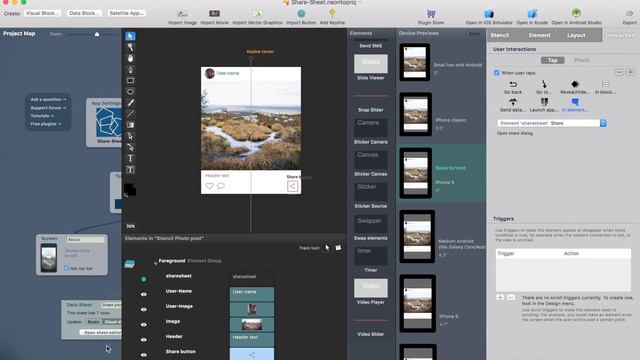Select the pen path tool
Viewport: 640px width, 360px height.
[130, 69]
